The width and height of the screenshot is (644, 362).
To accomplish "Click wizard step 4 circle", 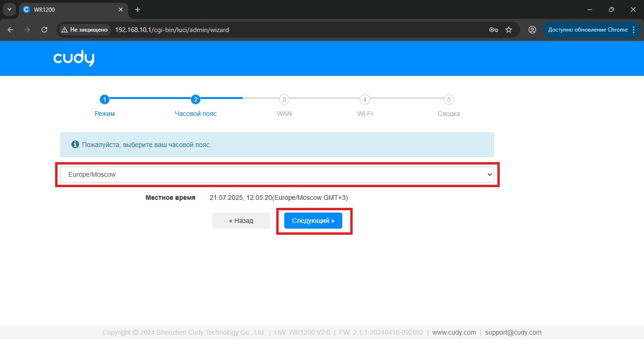I will point(364,99).
